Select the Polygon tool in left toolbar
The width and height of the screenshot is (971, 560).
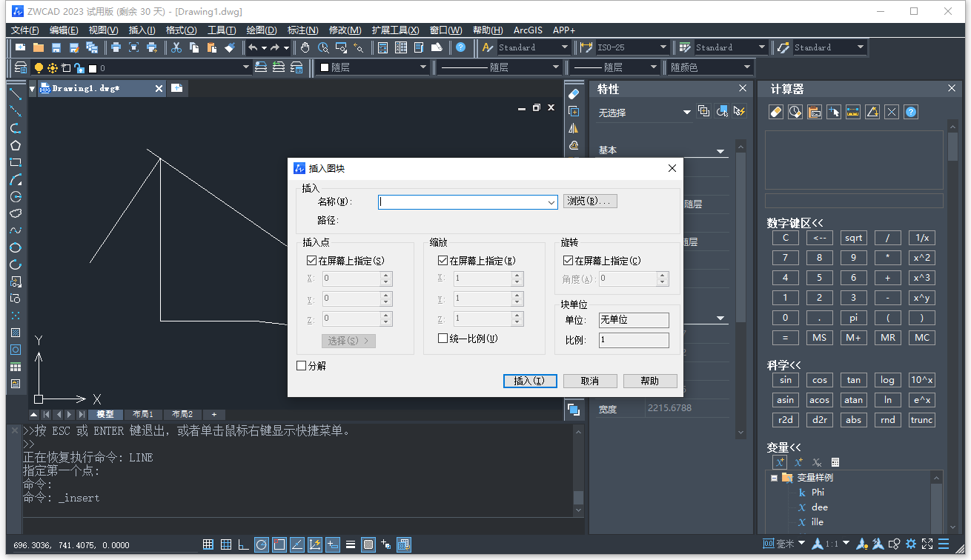15,145
